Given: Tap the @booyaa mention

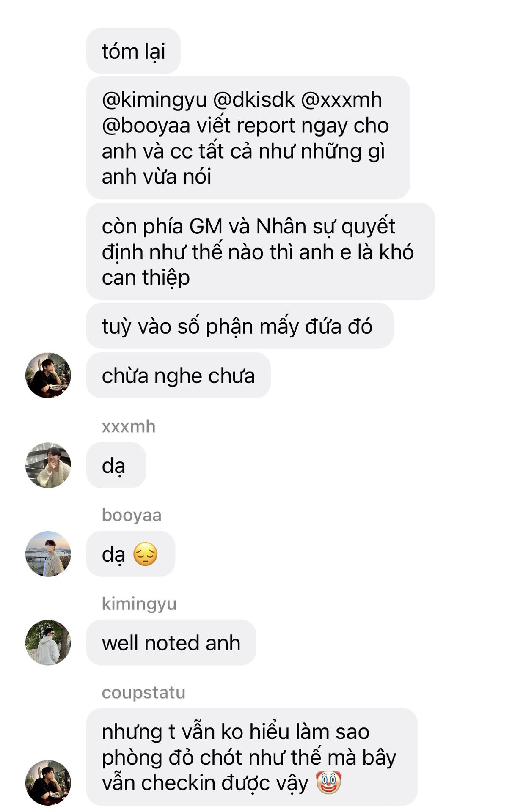Looking at the screenshot, I should [x=146, y=126].
